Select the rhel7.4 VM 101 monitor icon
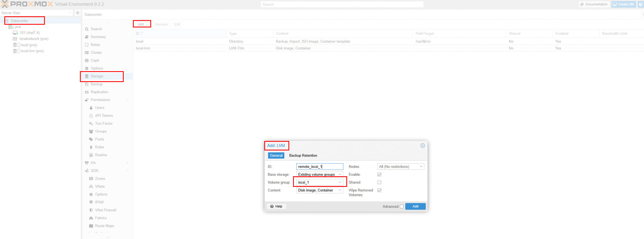The height and width of the screenshot is (239, 644). click(x=15, y=33)
